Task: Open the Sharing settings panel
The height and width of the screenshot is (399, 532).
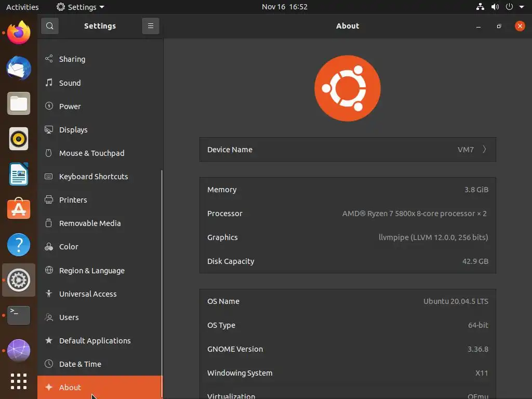Action: click(100, 59)
